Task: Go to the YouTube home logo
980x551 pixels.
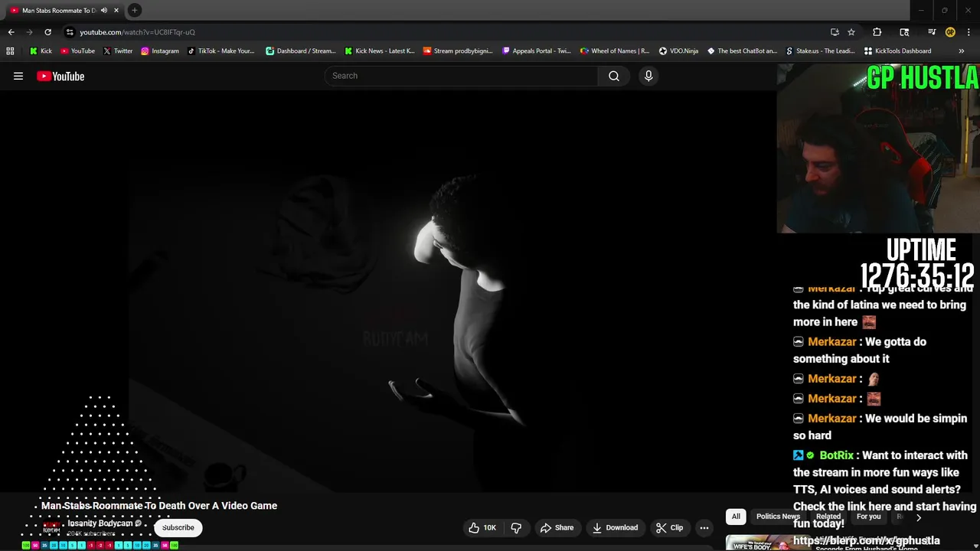Action: (60, 76)
